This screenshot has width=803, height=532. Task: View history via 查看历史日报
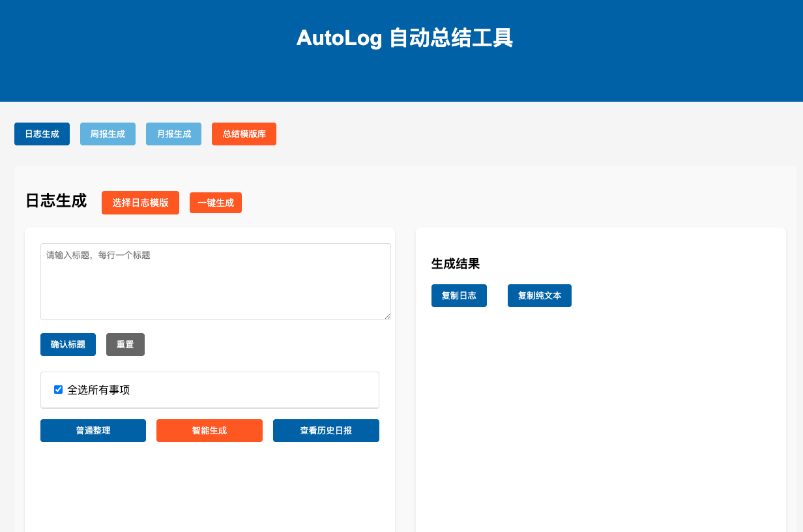tap(326, 431)
